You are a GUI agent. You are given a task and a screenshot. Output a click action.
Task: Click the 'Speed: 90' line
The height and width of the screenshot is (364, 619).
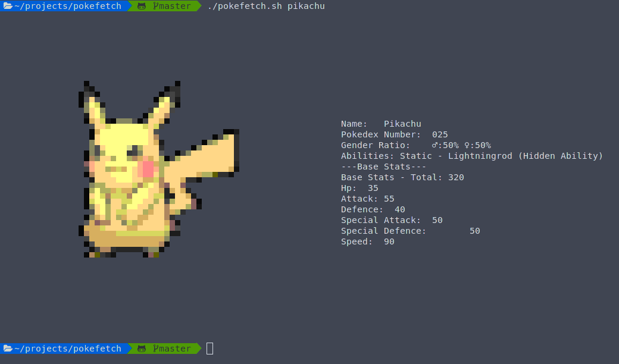pos(368,241)
